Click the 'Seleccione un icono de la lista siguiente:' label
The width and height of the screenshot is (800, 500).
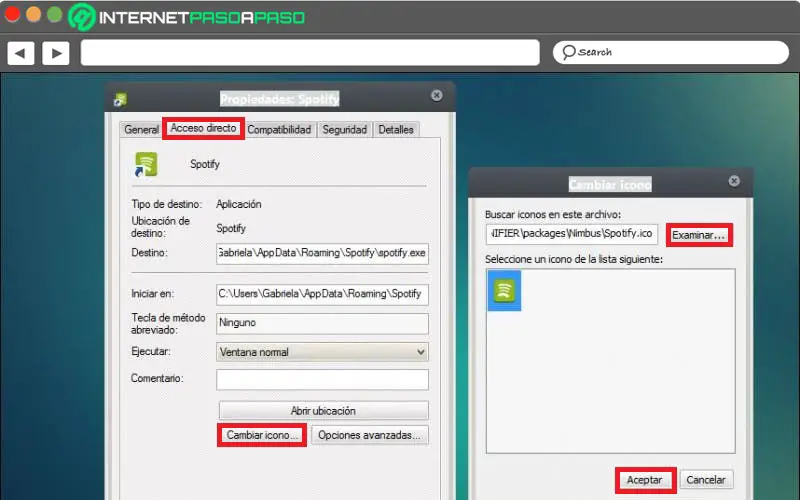point(574,259)
